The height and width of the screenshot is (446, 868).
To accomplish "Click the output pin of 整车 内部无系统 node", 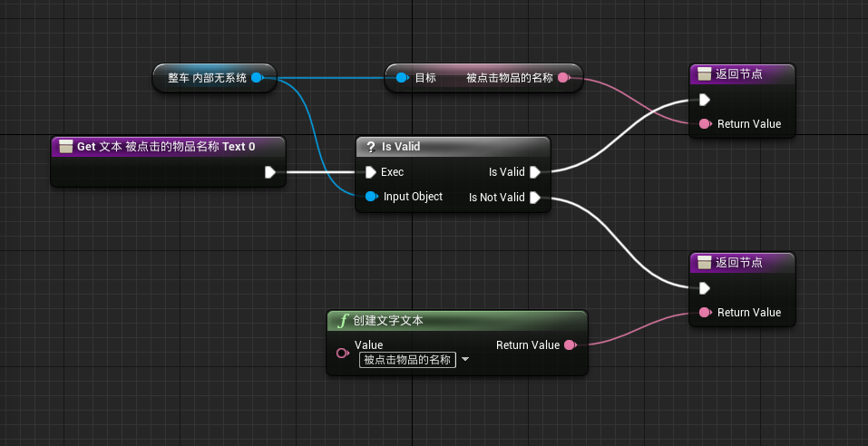I will [257, 78].
